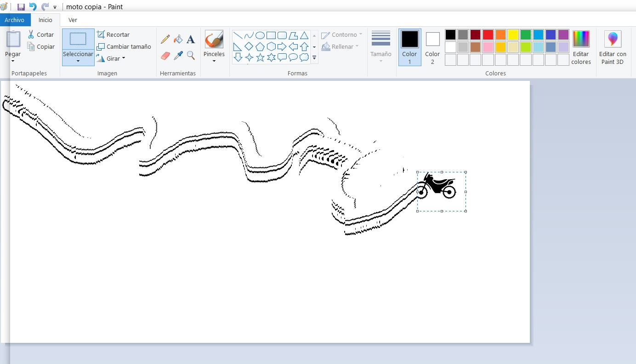Image resolution: width=636 pixels, height=364 pixels.
Task: Choose the Oval shape
Action: point(260,35)
